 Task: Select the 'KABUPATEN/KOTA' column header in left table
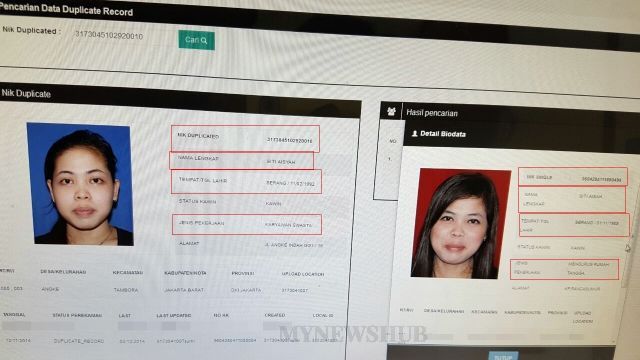pos(185,273)
